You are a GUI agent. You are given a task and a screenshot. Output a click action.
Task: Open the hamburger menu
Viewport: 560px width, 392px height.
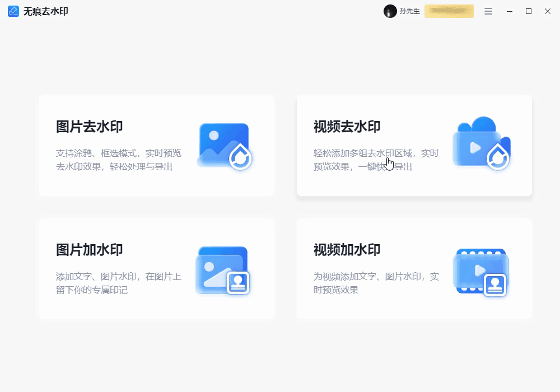coord(488,11)
